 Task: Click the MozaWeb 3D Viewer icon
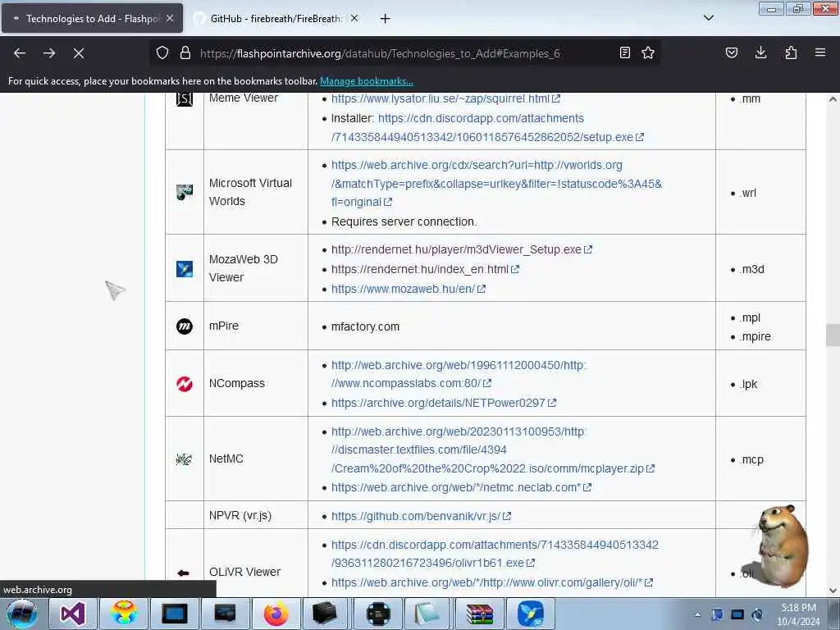tap(185, 268)
